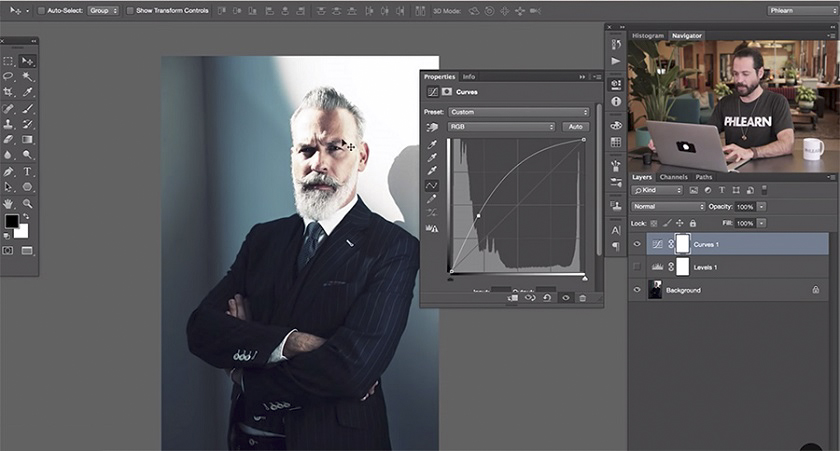Show the hidden Levels 1 layer
Viewport: 840px width, 451px height.
637,267
